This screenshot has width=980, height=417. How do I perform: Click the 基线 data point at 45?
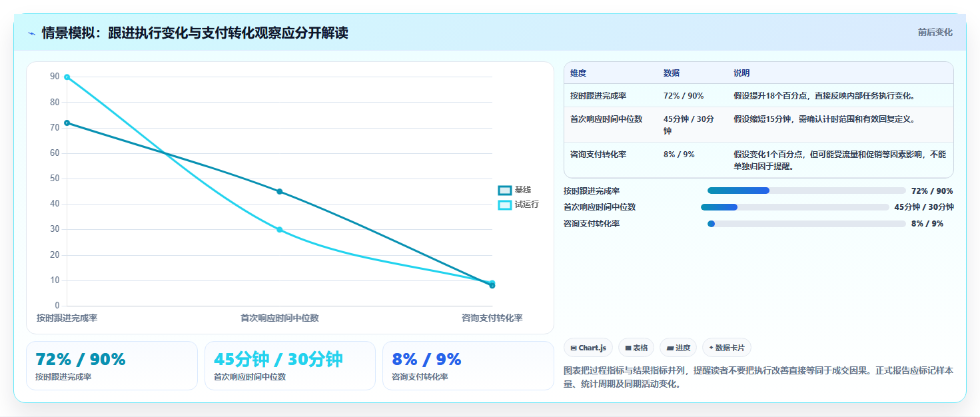pos(279,192)
